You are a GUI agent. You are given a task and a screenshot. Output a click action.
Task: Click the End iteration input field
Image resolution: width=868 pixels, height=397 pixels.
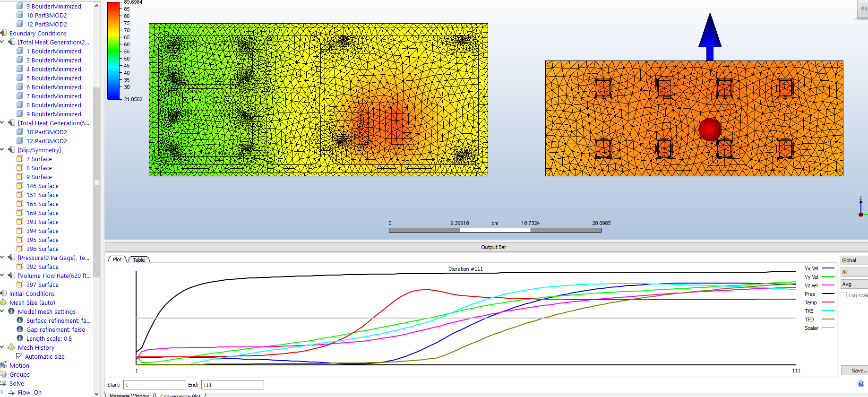pyautogui.click(x=232, y=385)
